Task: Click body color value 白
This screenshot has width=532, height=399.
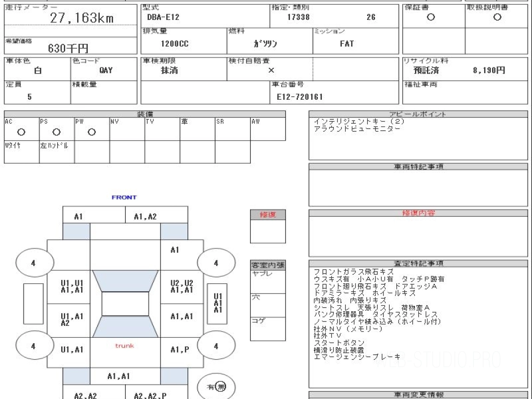Action: coord(38,70)
